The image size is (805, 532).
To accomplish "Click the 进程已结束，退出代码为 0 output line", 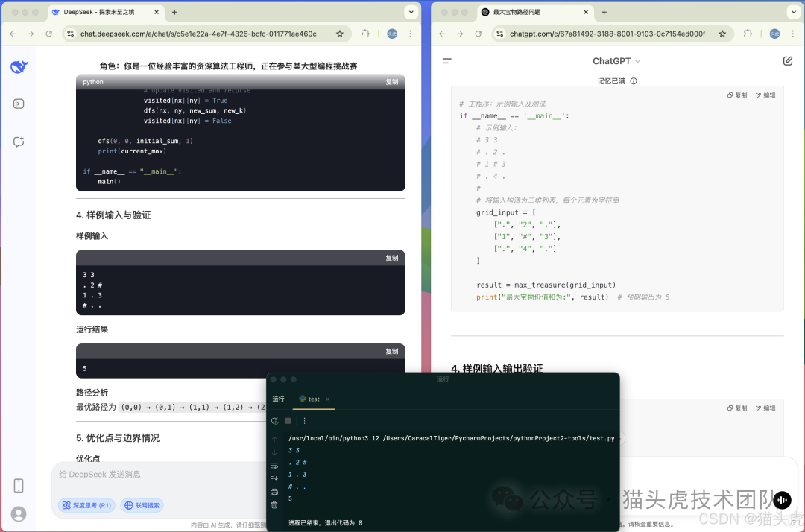I will (x=325, y=523).
